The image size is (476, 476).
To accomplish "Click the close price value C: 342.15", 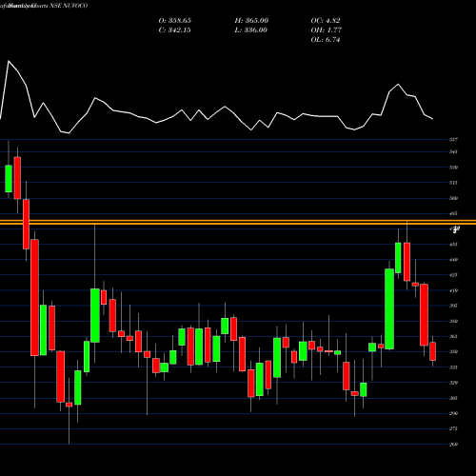I will click(x=175, y=30).
